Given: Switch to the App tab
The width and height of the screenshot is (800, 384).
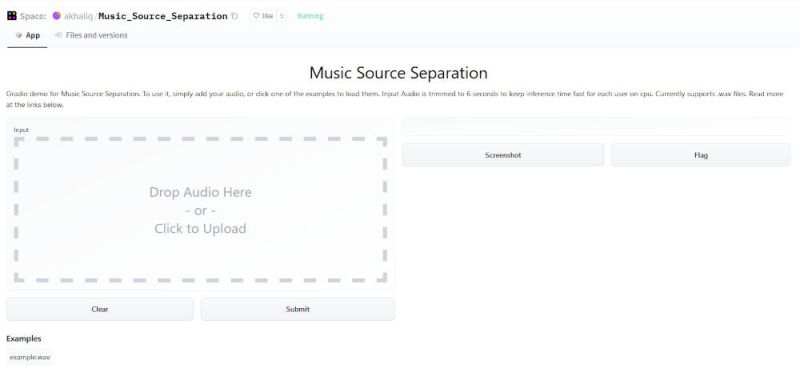Looking at the screenshot, I should coord(28,36).
